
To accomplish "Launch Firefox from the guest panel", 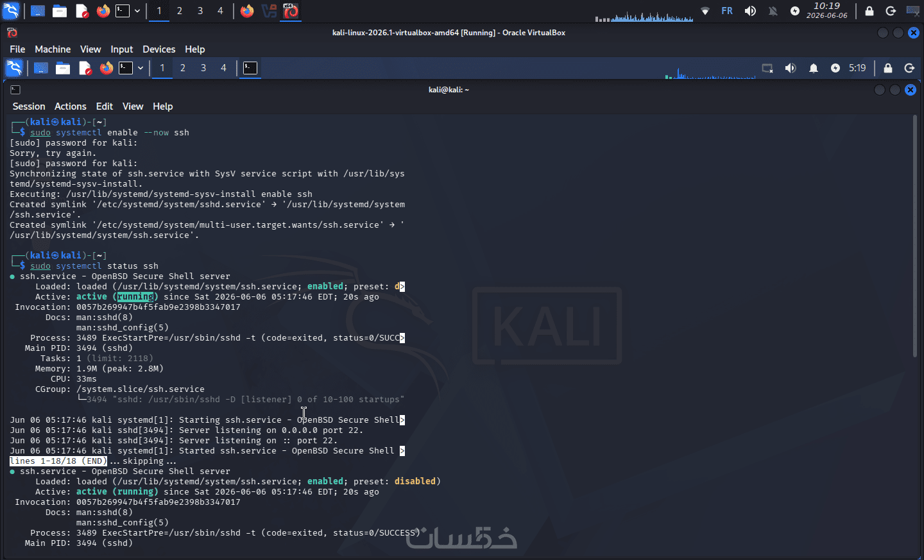I will pos(106,68).
